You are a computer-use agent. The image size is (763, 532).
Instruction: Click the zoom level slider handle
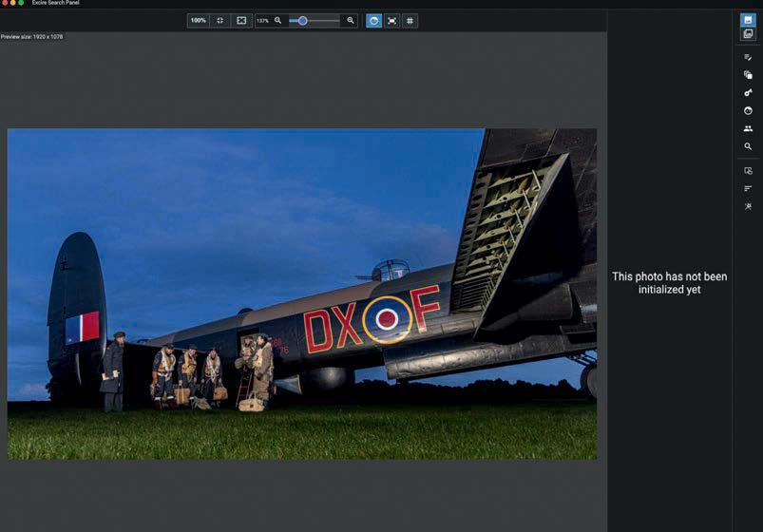pyautogui.click(x=302, y=20)
